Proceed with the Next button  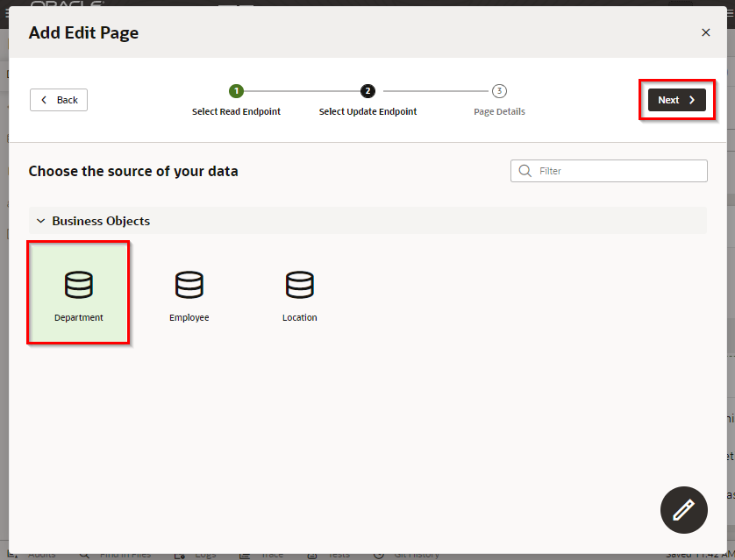point(676,100)
